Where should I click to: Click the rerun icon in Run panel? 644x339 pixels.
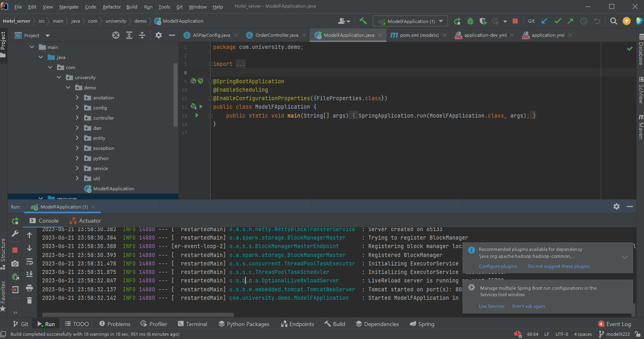pos(15,221)
